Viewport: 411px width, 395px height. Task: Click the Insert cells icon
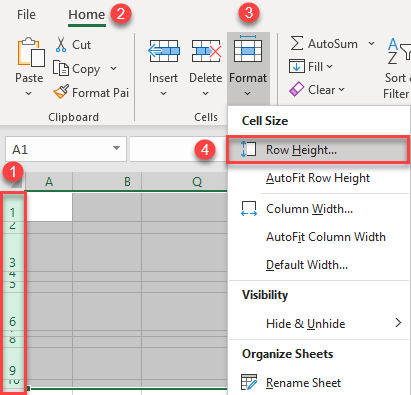coord(164,51)
